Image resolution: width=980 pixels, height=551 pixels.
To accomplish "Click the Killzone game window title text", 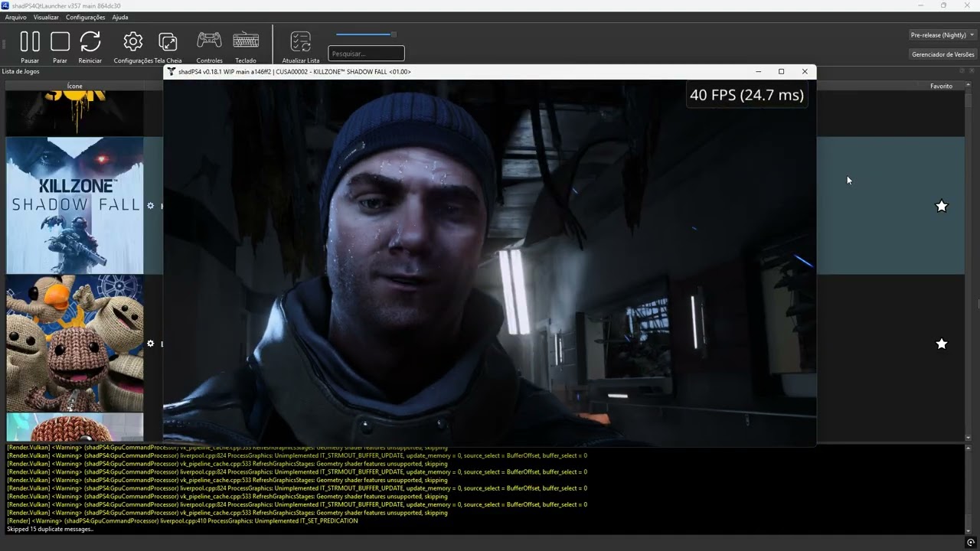I will click(x=295, y=71).
